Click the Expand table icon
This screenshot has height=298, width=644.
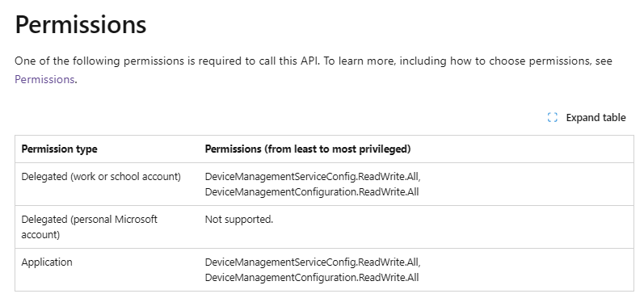point(553,117)
